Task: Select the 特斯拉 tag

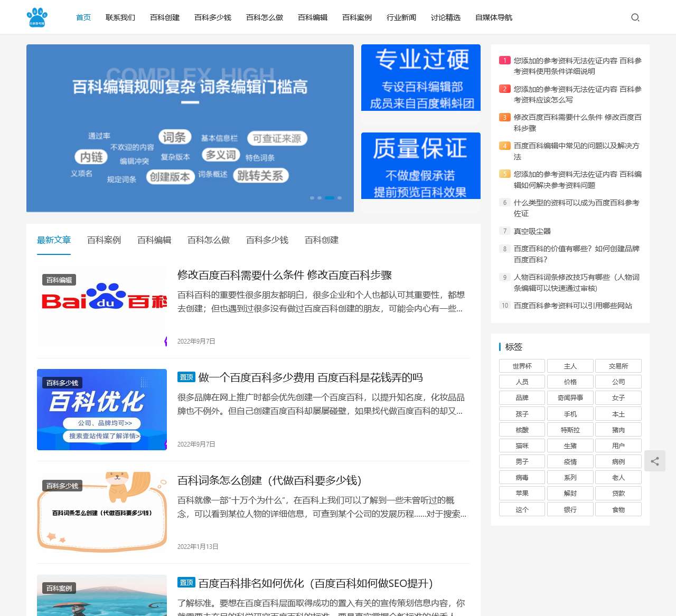Action: coord(570,430)
